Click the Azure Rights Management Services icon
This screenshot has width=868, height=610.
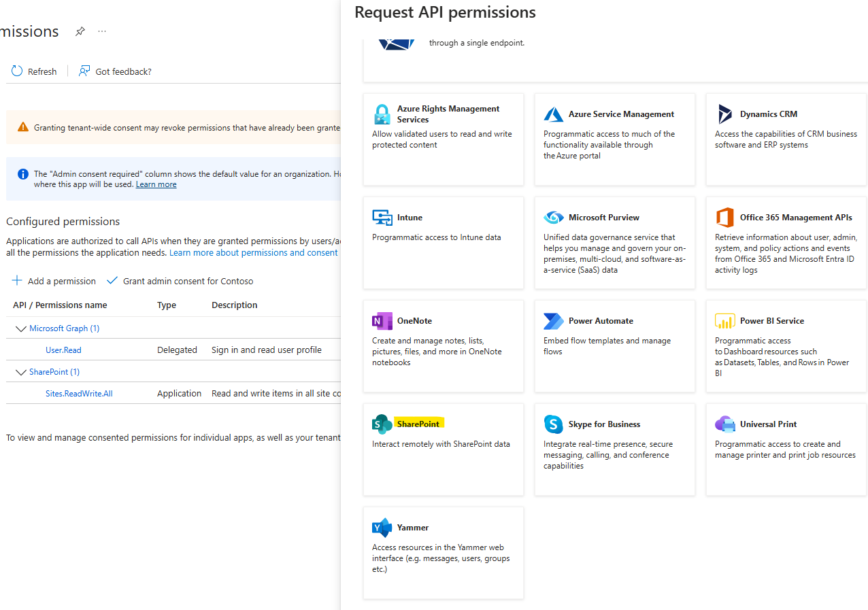[382, 114]
